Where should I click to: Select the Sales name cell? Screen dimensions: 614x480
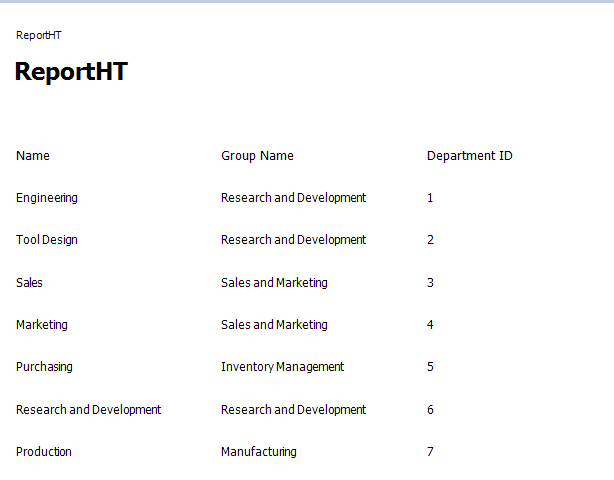[x=30, y=283]
